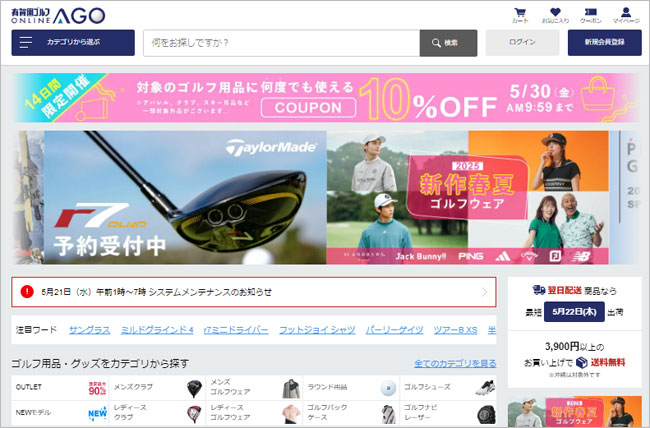Image resolution: width=650 pixels, height=428 pixels.
Task: Click the フットジョイ シャツ keyword link
Action: coord(317,330)
